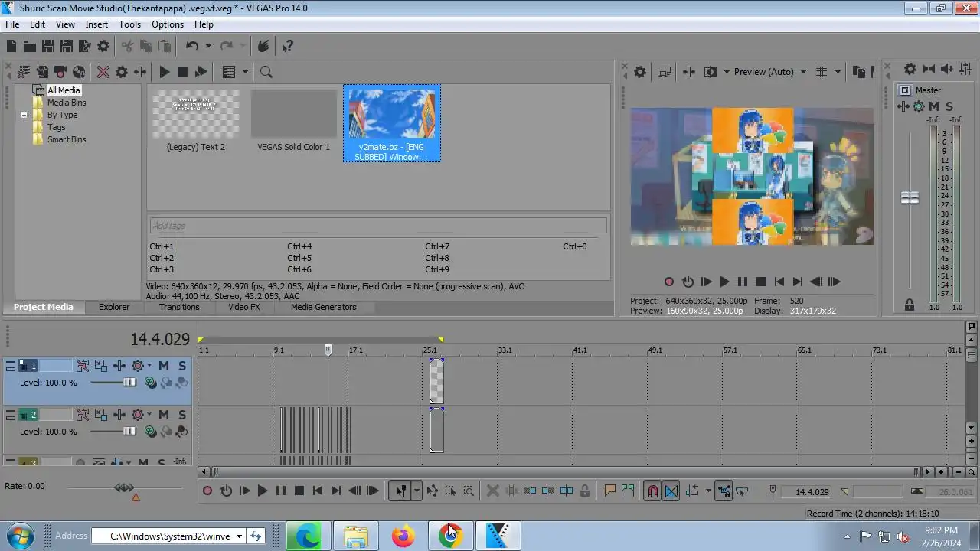The height and width of the screenshot is (551, 980).
Task: Open Microsoft Edge from the taskbar
Action: (x=308, y=536)
